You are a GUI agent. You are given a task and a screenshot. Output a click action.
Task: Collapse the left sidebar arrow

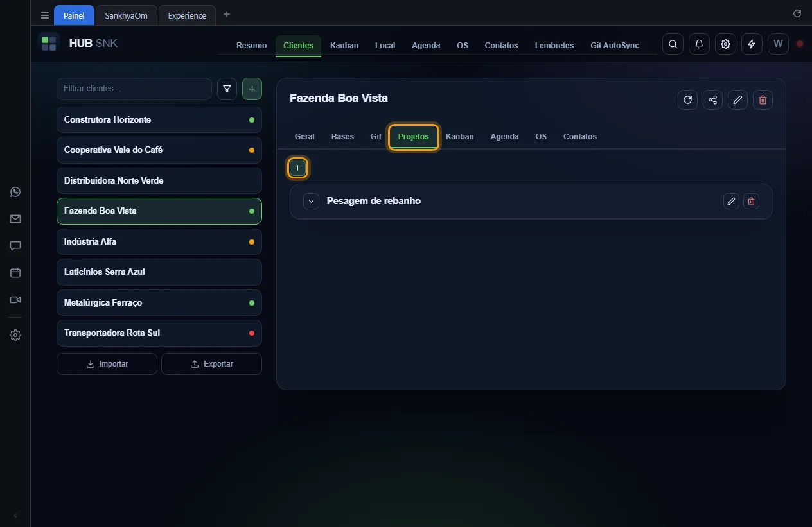click(x=15, y=515)
